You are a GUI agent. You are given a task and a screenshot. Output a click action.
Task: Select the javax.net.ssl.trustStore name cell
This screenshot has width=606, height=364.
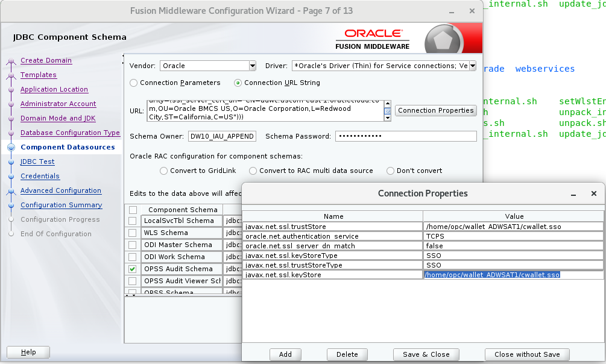tap(333, 227)
